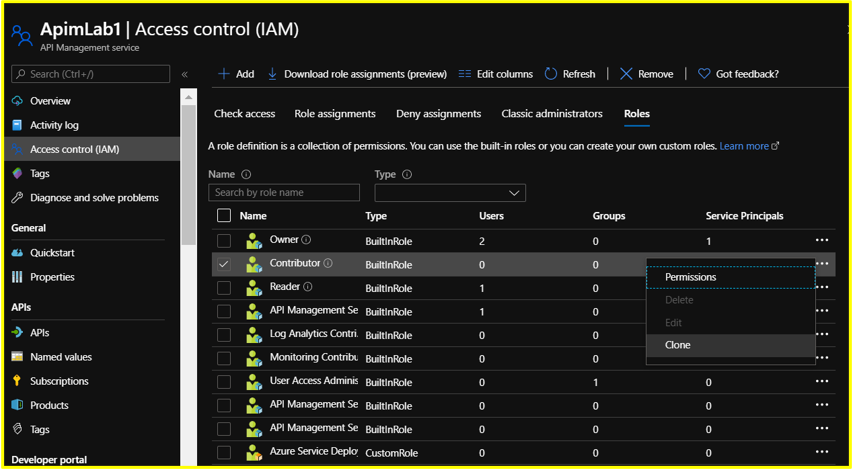Open Quickstart under General
The width and height of the screenshot is (855, 470).
point(52,252)
